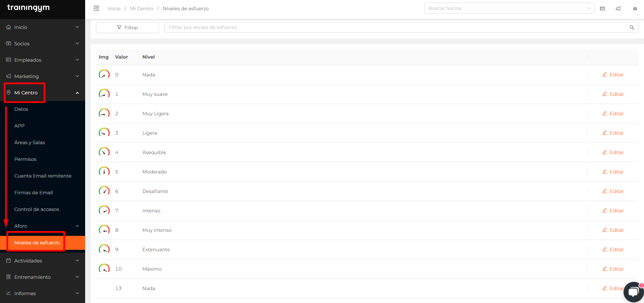This screenshot has width=644, height=303.
Task: Click the Entrenamiento icon in the sidebar
Action: coord(9,277)
